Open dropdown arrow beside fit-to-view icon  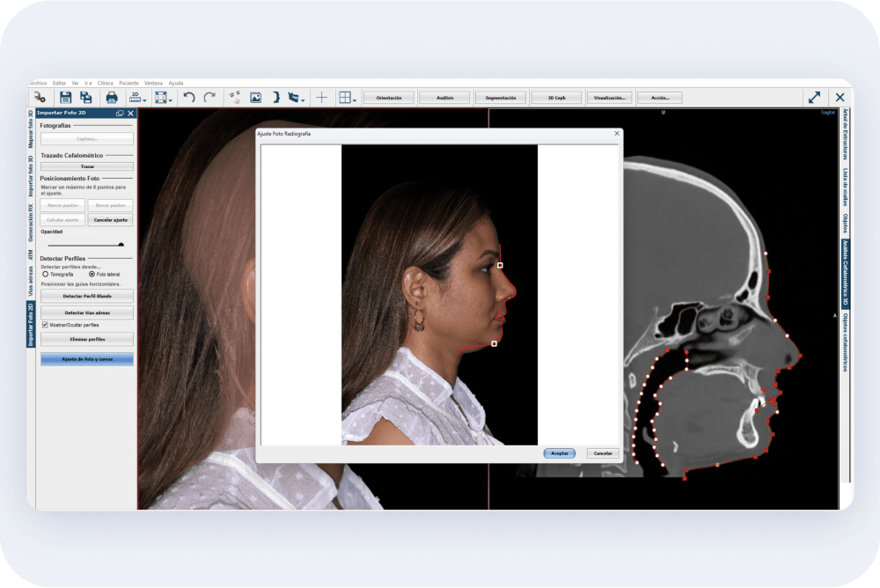click(171, 100)
